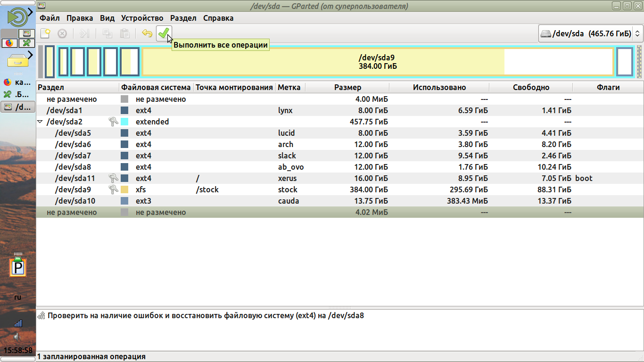Click the Файловая система column header
The height and width of the screenshot is (362, 644).
coord(156,87)
